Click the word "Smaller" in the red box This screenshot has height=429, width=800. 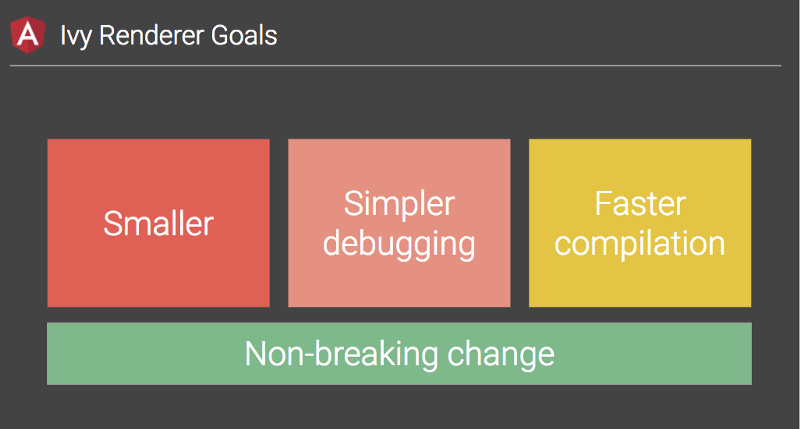pyautogui.click(x=158, y=223)
